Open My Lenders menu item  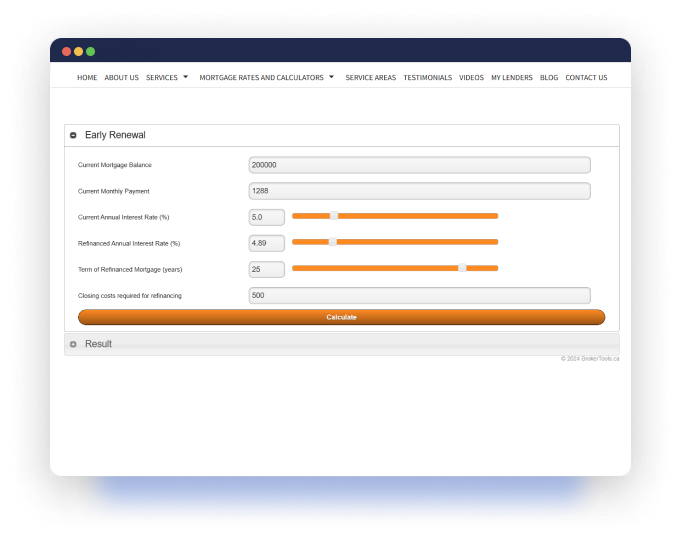click(x=511, y=77)
